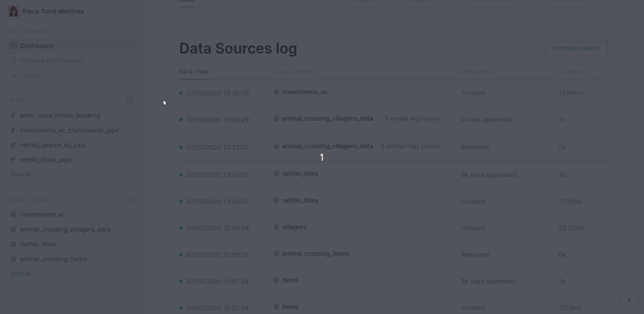Open the villagers data source log entry
The width and height of the screenshot is (644, 314).
pyautogui.click(x=294, y=227)
